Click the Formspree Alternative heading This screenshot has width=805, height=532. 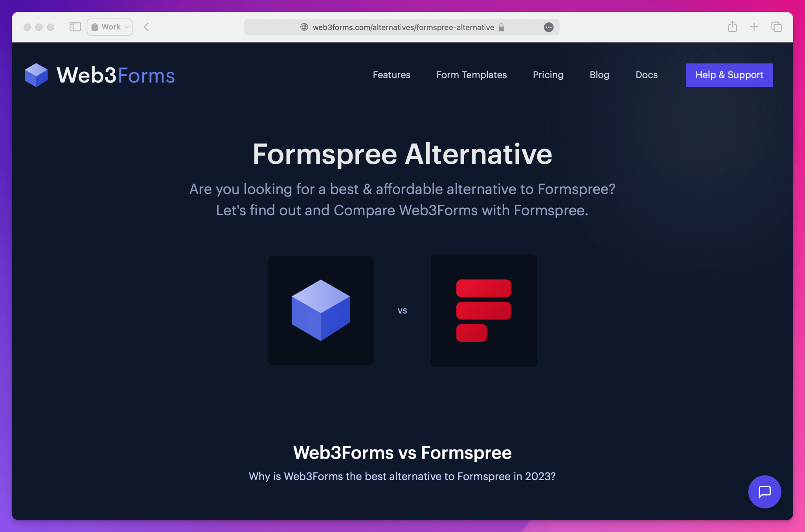click(402, 154)
